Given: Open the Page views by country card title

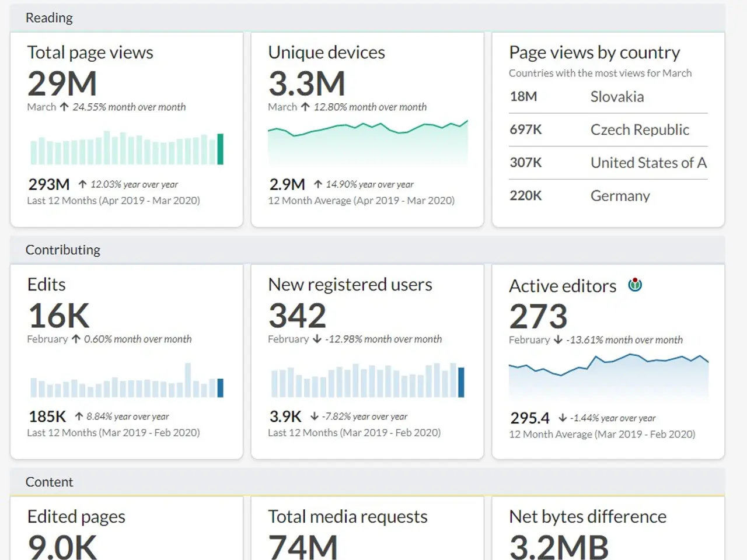Looking at the screenshot, I should [x=594, y=52].
